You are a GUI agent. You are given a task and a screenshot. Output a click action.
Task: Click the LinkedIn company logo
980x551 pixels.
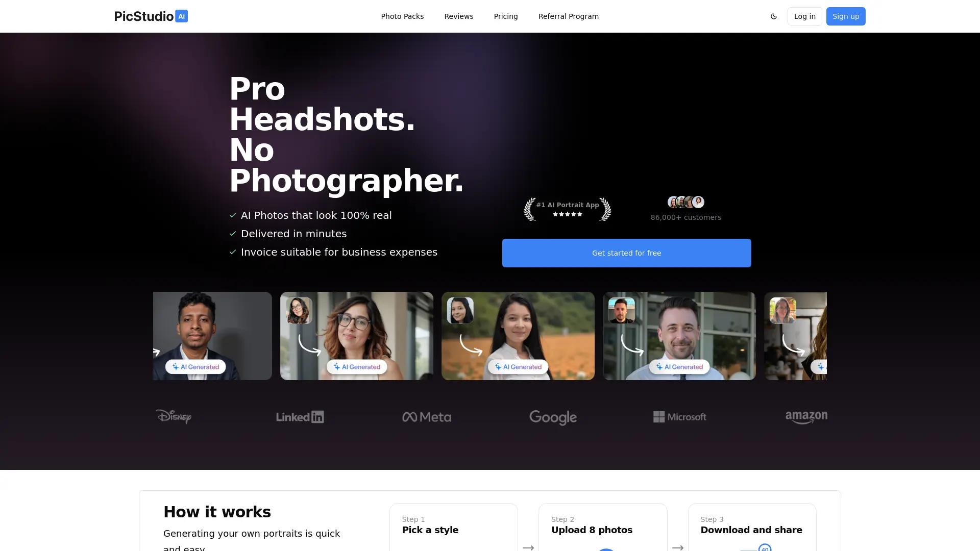[300, 417]
